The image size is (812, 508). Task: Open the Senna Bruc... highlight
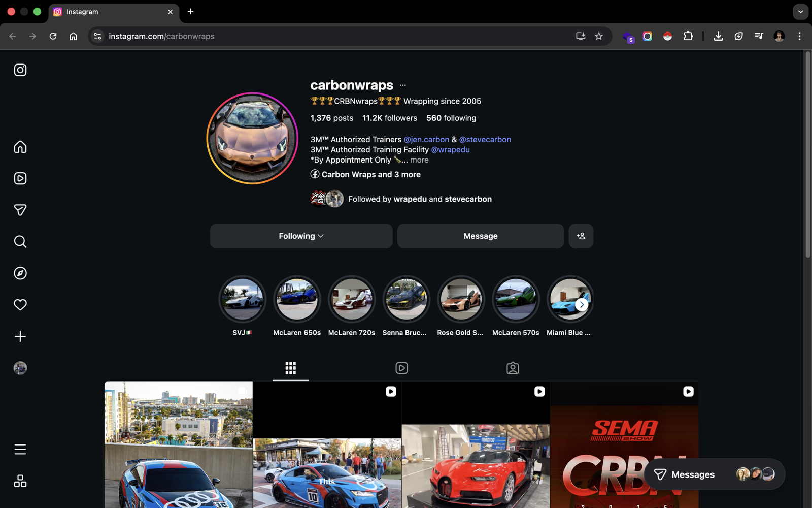pos(406,299)
